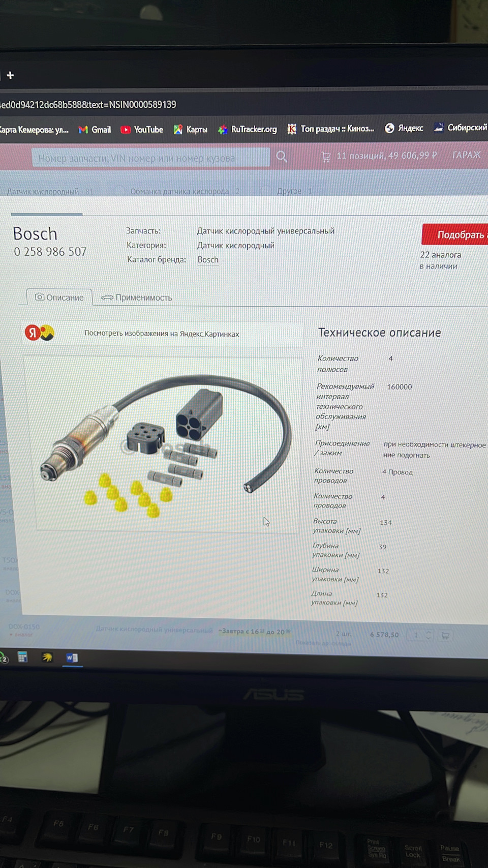The height and width of the screenshot is (868, 488).
Task: Click 22 аналога в наличии text
Action: (440, 260)
